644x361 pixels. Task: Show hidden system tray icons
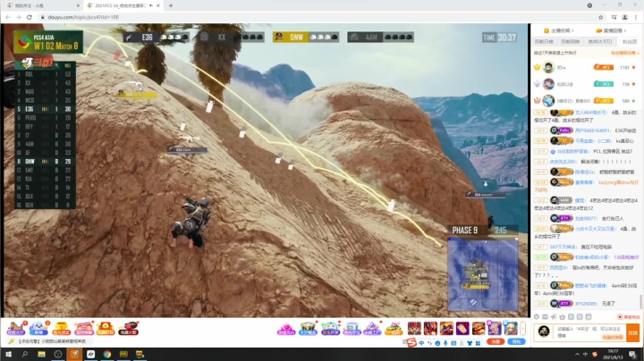577,355
